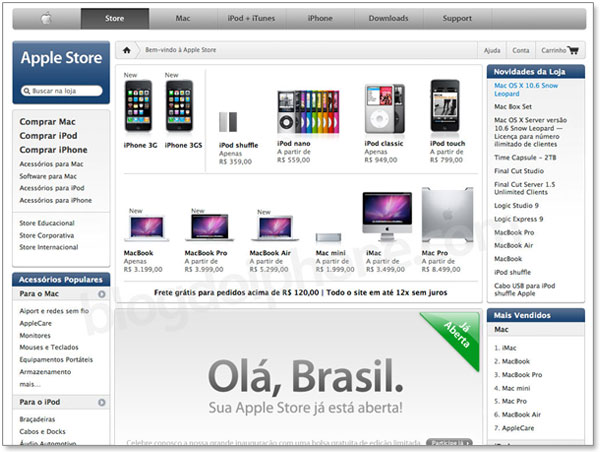600x452 pixels.
Task: Open Time Capsule - 2TB link
Action: [525, 158]
